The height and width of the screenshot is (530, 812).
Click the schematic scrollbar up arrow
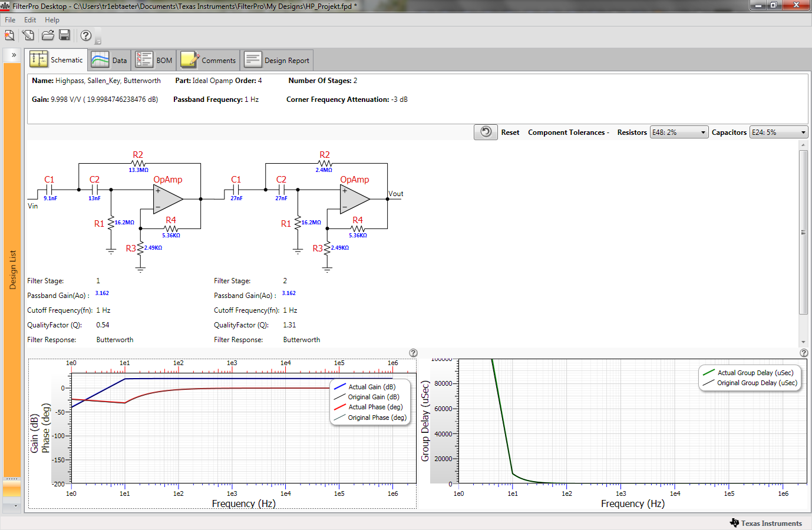[803, 145]
